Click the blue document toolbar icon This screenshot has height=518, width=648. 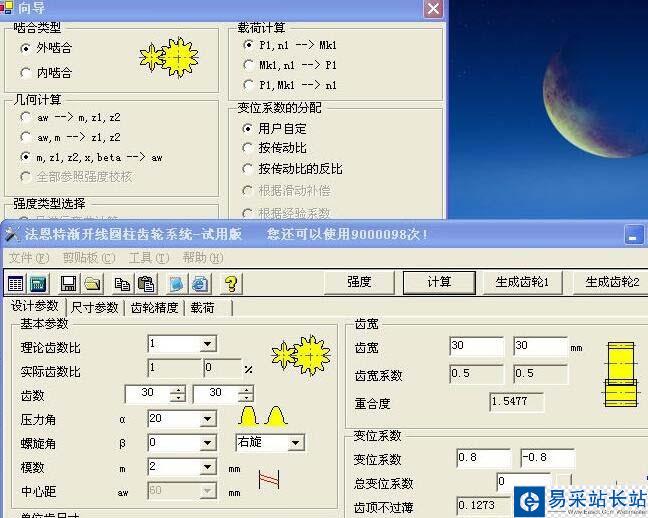point(176,284)
